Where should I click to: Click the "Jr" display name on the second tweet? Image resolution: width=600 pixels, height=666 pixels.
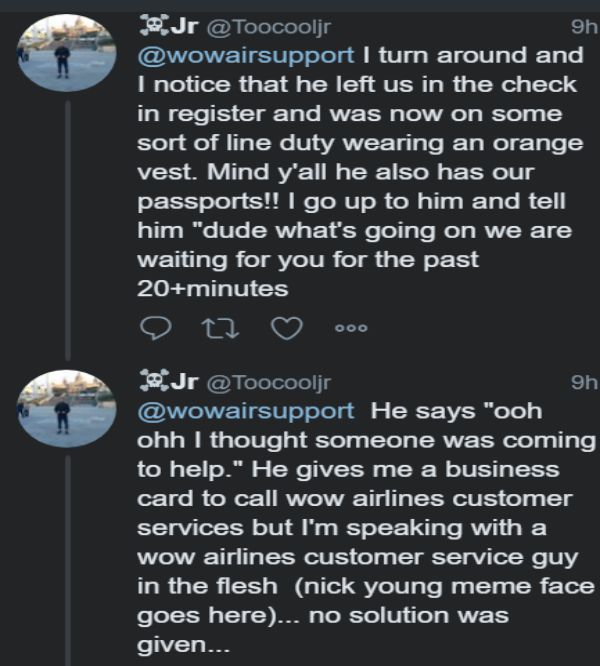pyautogui.click(x=183, y=381)
